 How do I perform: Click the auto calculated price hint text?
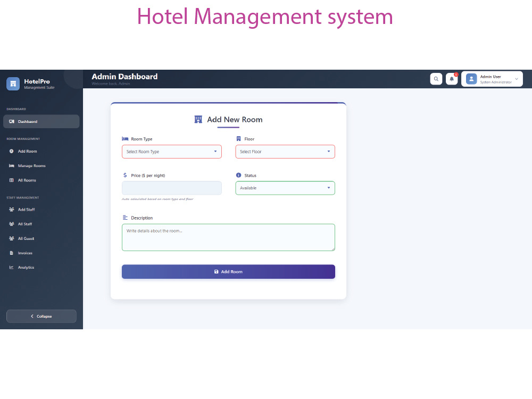(x=157, y=199)
